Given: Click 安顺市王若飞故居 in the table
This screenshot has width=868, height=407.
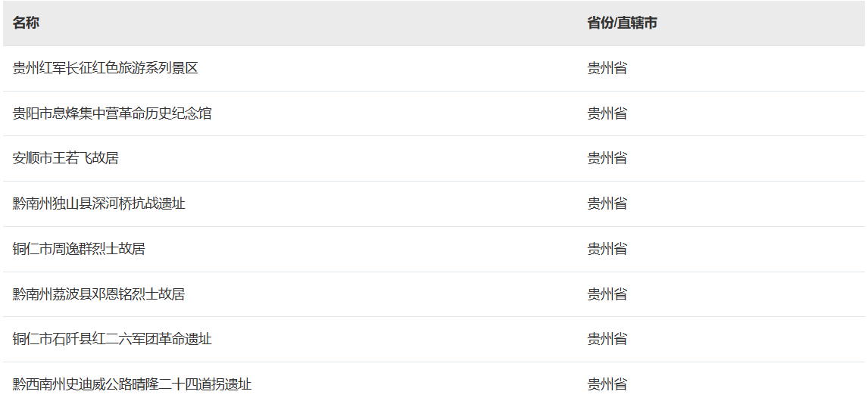Looking at the screenshot, I should [x=65, y=159].
